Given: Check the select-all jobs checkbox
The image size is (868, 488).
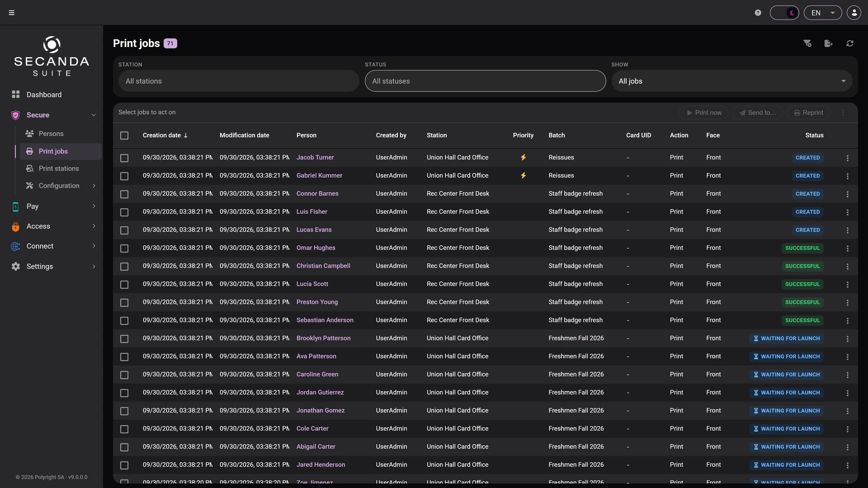Looking at the screenshot, I should 124,136.
